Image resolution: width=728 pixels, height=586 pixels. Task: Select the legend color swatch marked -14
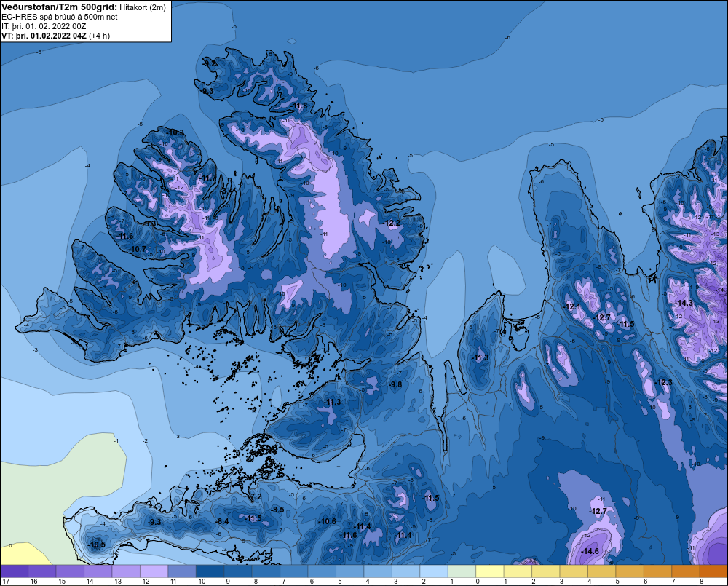[98, 571]
